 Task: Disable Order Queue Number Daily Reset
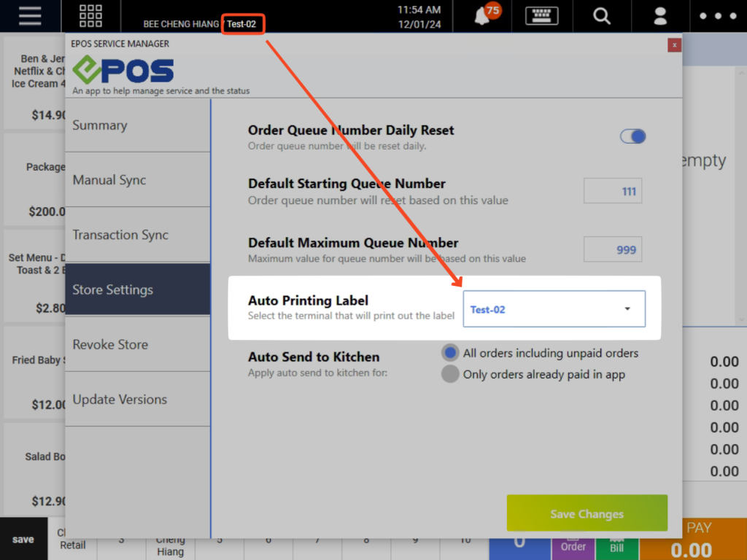pyautogui.click(x=632, y=136)
